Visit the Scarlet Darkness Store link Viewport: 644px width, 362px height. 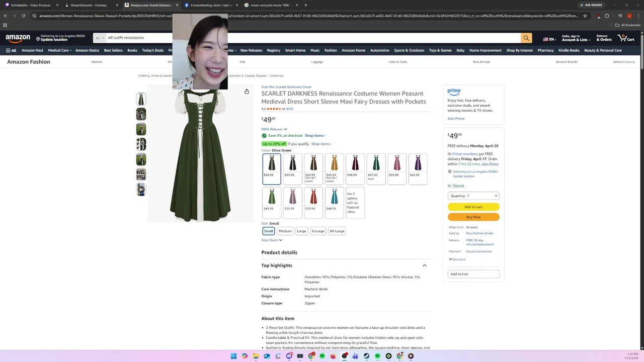click(x=286, y=87)
